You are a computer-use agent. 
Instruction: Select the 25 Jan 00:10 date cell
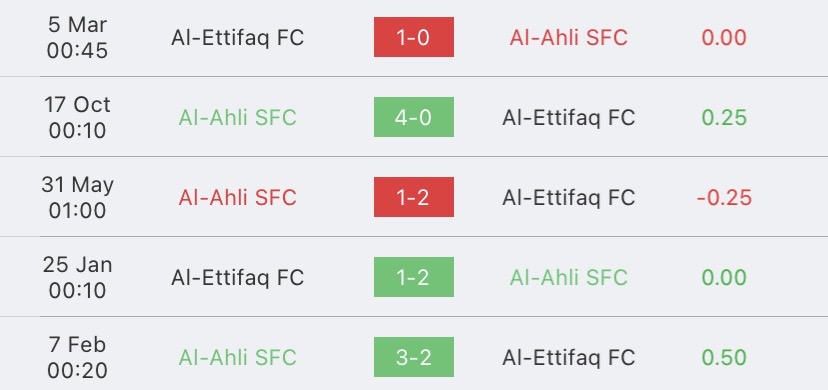(77, 277)
